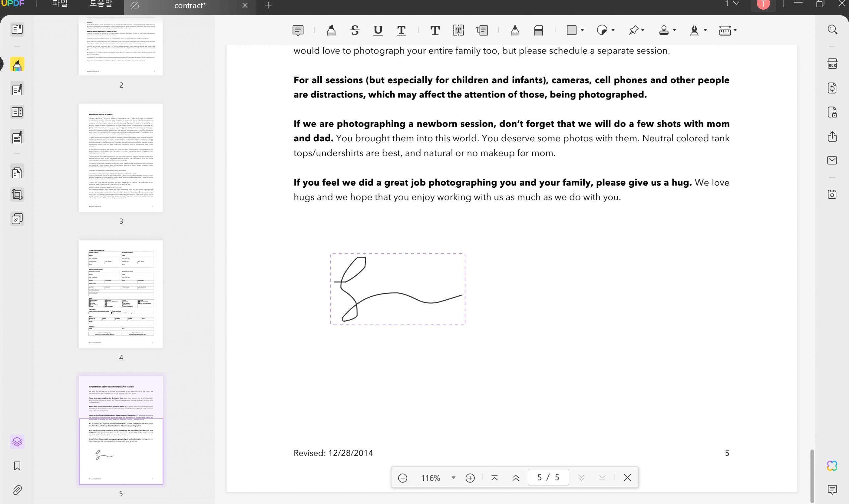
Task: Zoom out with the minus button
Action: [x=402, y=478]
